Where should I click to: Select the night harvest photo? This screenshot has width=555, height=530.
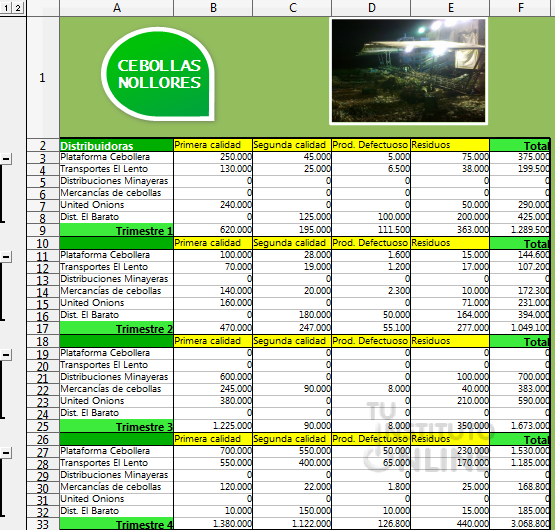408,71
